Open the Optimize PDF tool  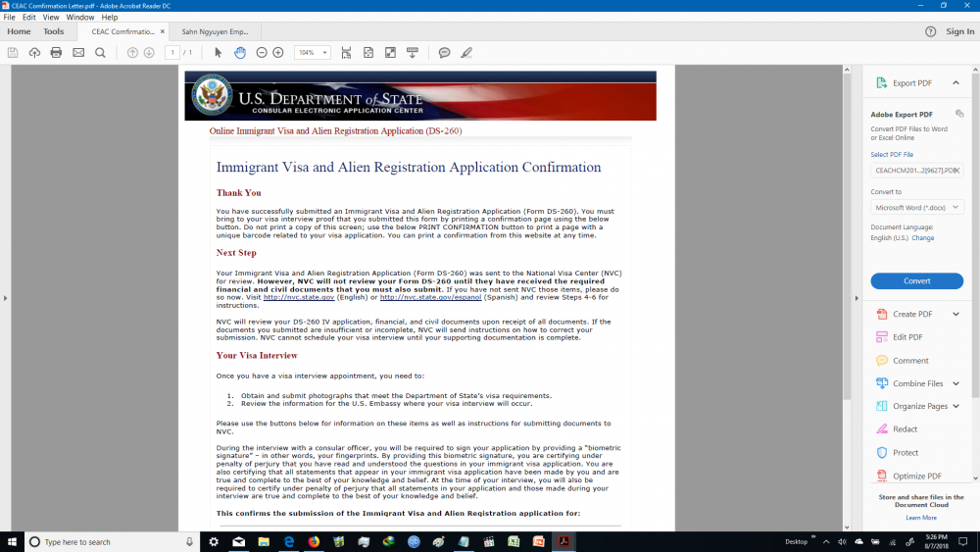(917, 476)
